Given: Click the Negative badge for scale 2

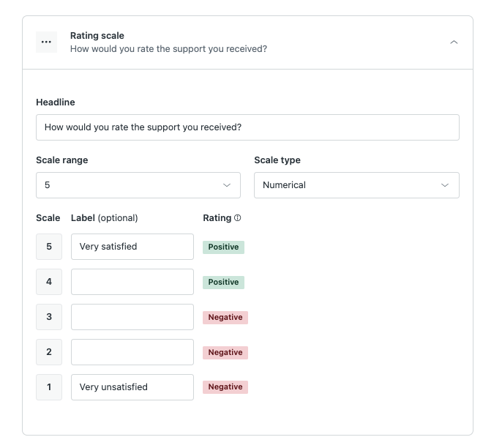Looking at the screenshot, I should coord(225,353).
